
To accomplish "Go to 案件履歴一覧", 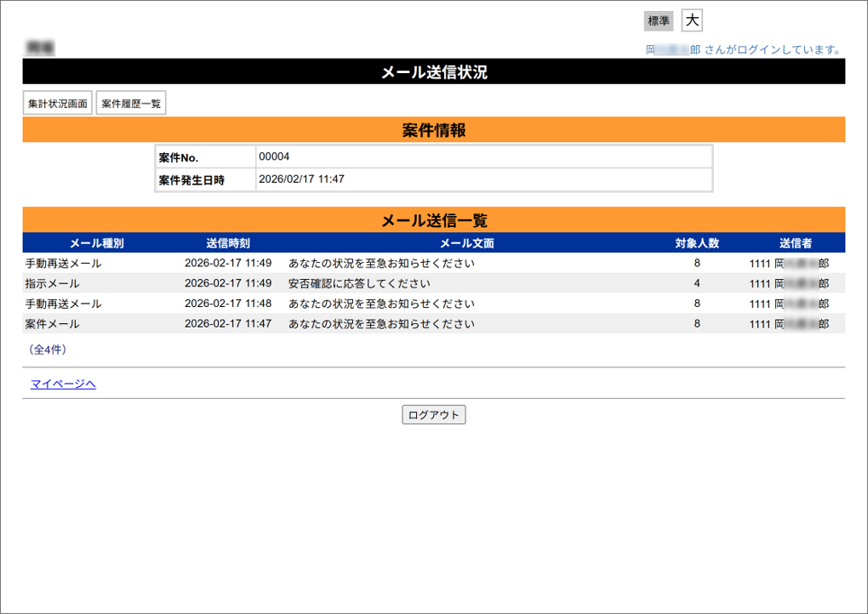I will [x=131, y=104].
